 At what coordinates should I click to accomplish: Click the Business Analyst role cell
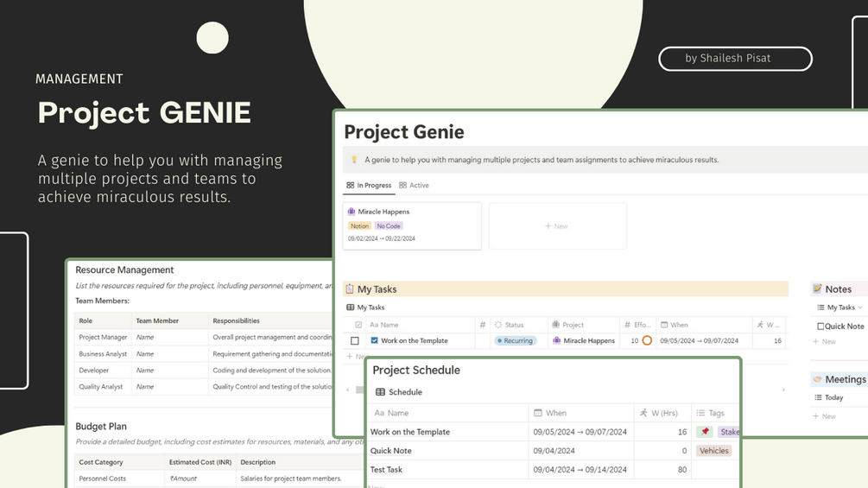tap(103, 353)
